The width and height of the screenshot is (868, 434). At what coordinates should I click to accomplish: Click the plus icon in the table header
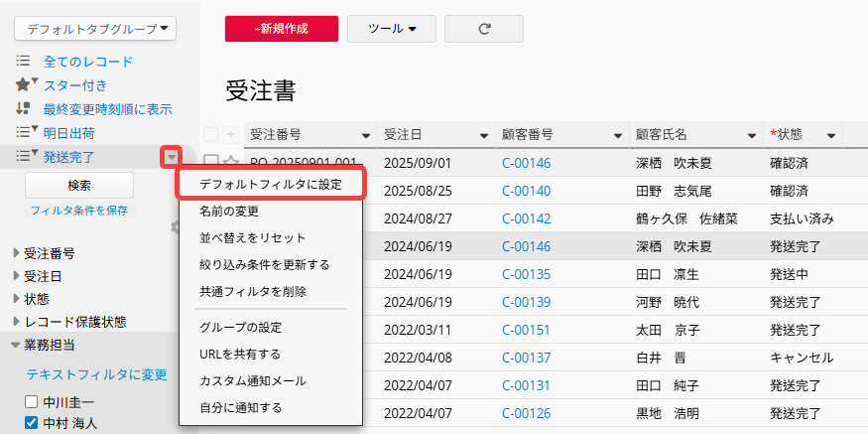231,134
